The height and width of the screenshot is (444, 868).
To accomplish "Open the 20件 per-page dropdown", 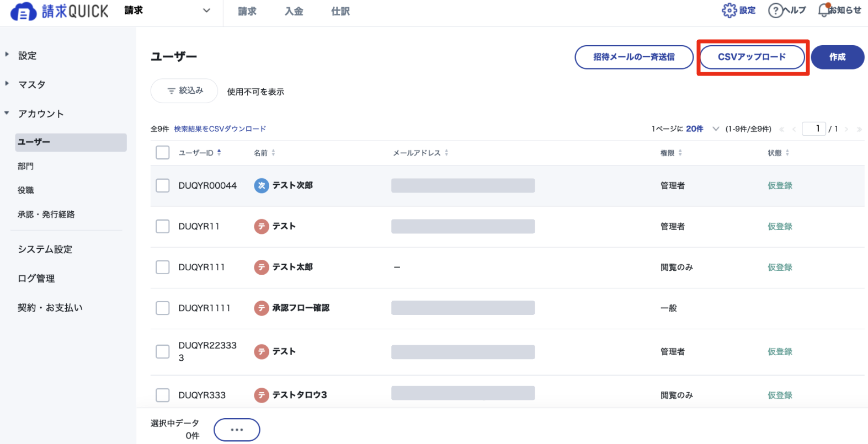I will pyautogui.click(x=702, y=129).
